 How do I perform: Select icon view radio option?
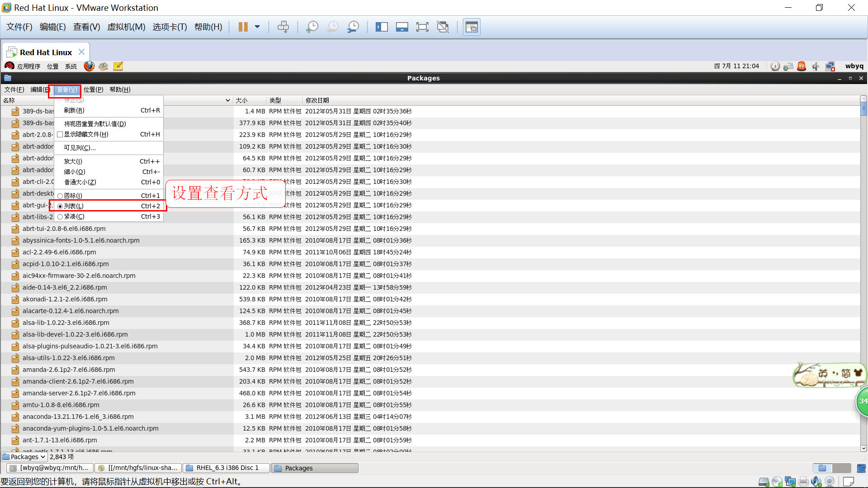[x=60, y=196]
